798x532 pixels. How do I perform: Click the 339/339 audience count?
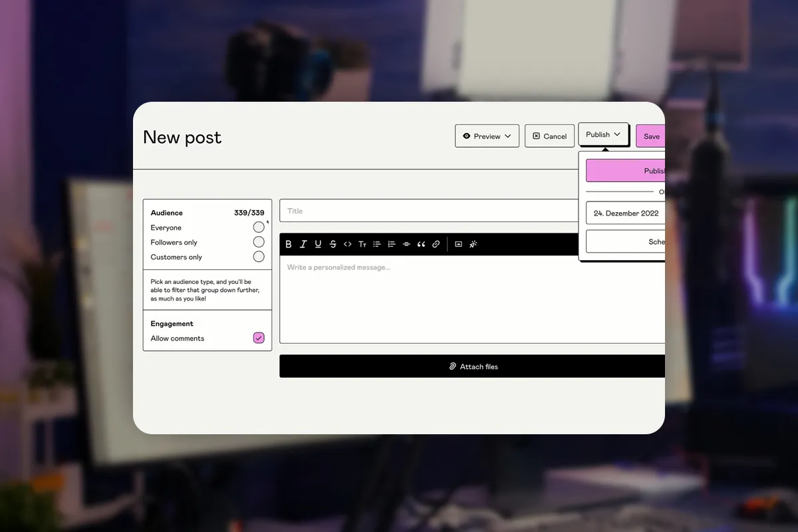click(249, 213)
